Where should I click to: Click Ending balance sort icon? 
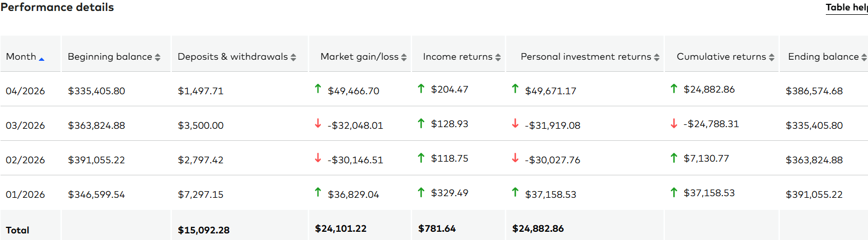pyautogui.click(x=864, y=57)
